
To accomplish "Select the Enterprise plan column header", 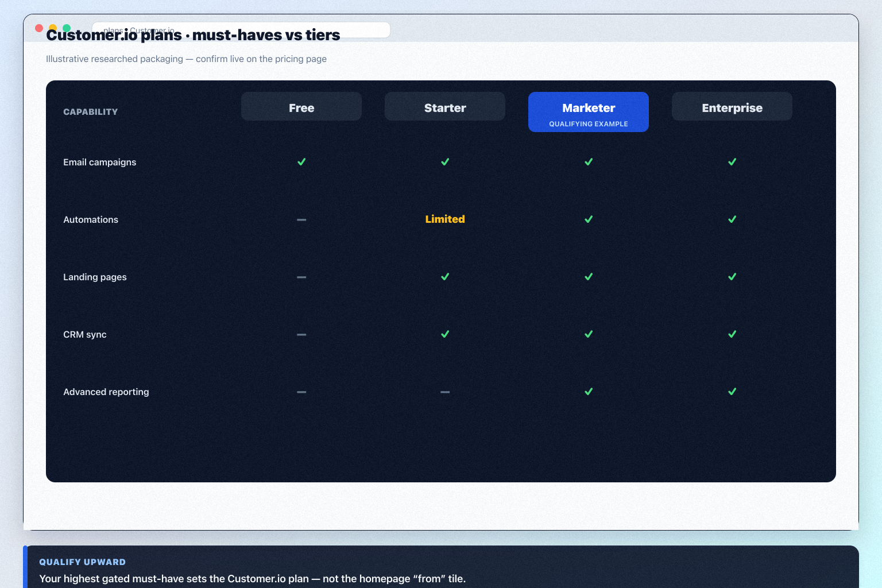I will [x=732, y=106].
